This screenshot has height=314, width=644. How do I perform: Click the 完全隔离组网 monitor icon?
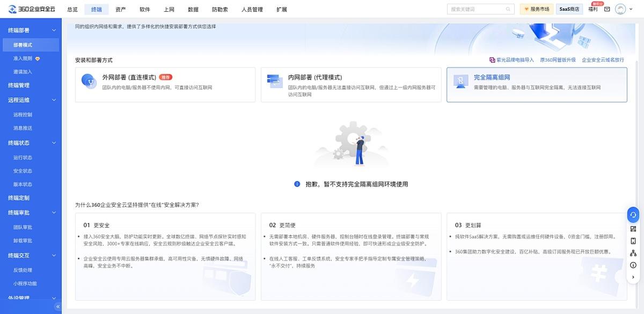tap(460, 81)
